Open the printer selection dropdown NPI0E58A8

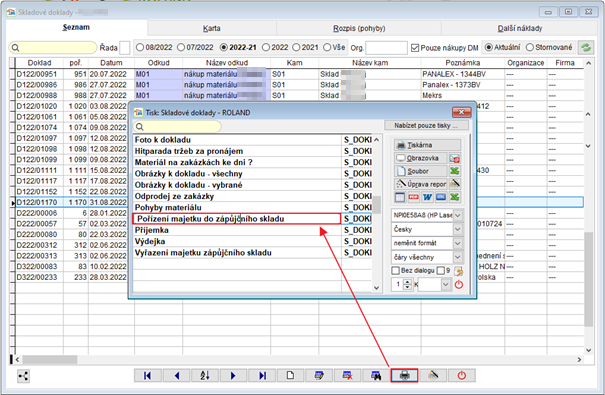tap(458, 215)
